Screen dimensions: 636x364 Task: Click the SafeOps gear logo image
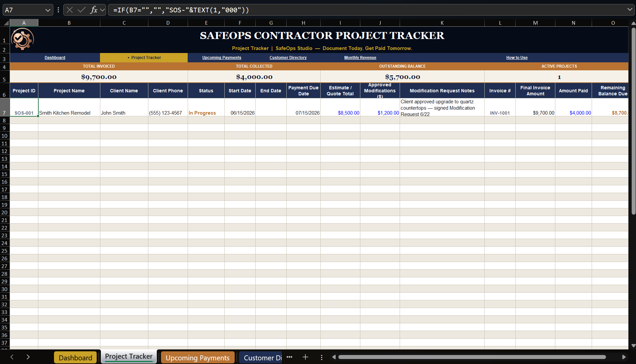coord(22,39)
